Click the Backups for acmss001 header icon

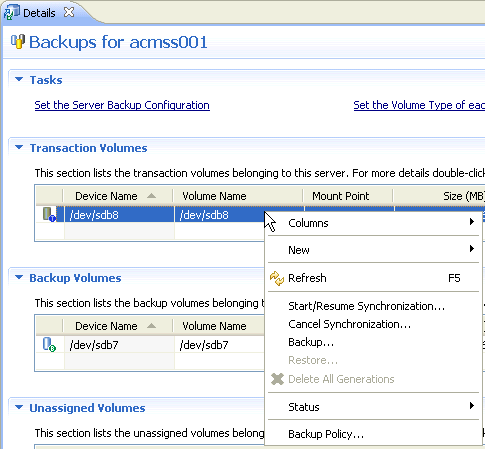point(18,42)
